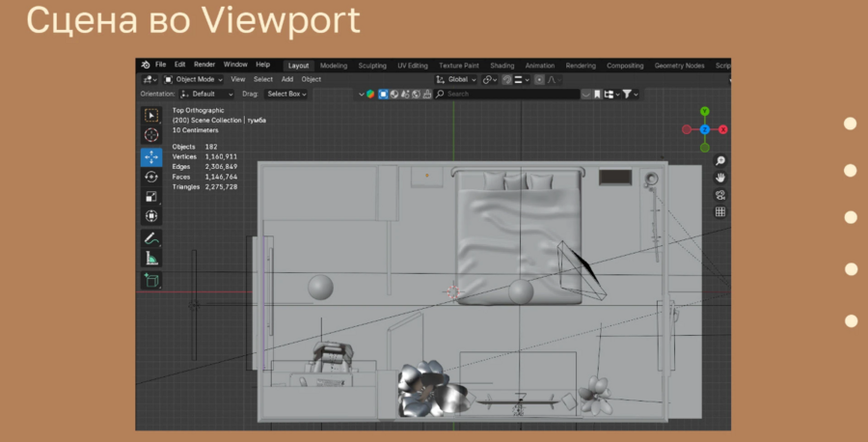Select the Transform tool
Screen dimensions: 868x442
coord(151,216)
